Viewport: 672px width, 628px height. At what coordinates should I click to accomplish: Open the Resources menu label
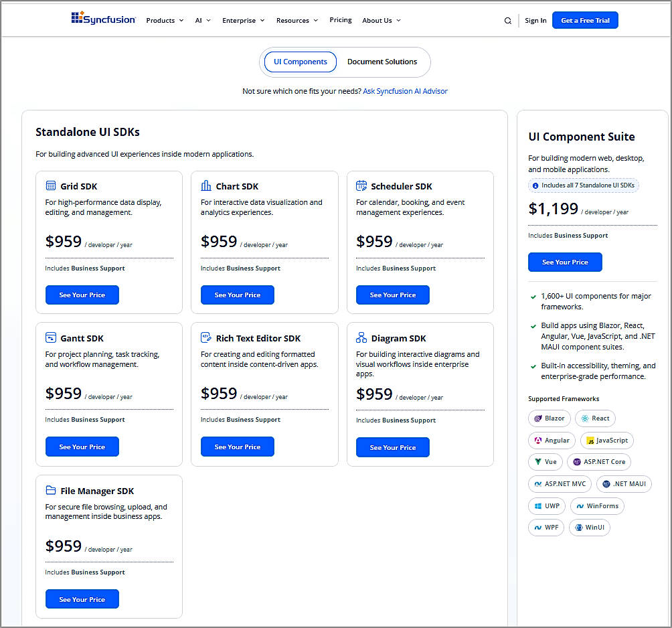(292, 21)
